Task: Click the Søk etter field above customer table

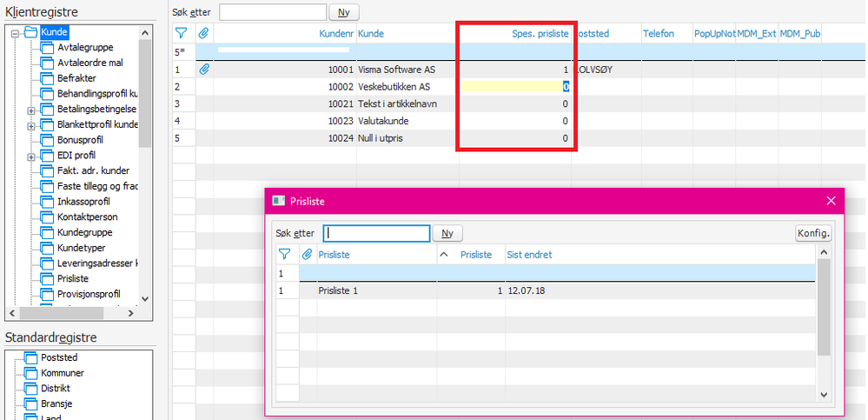Action: pyautogui.click(x=272, y=11)
